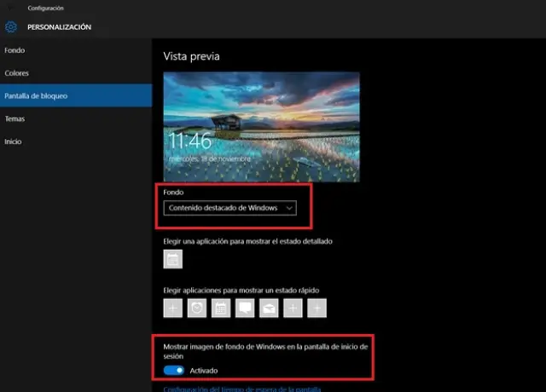The image size is (546, 392).
Task: Open the Temas section
Action: pos(15,118)
